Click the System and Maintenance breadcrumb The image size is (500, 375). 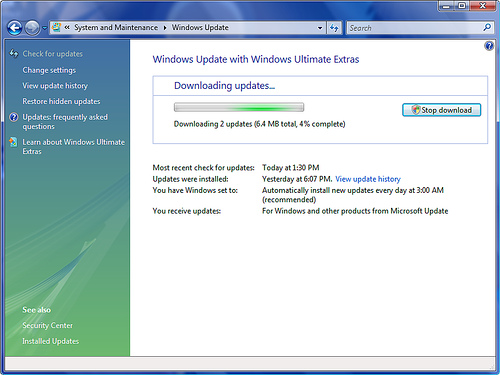coord(116,28)
